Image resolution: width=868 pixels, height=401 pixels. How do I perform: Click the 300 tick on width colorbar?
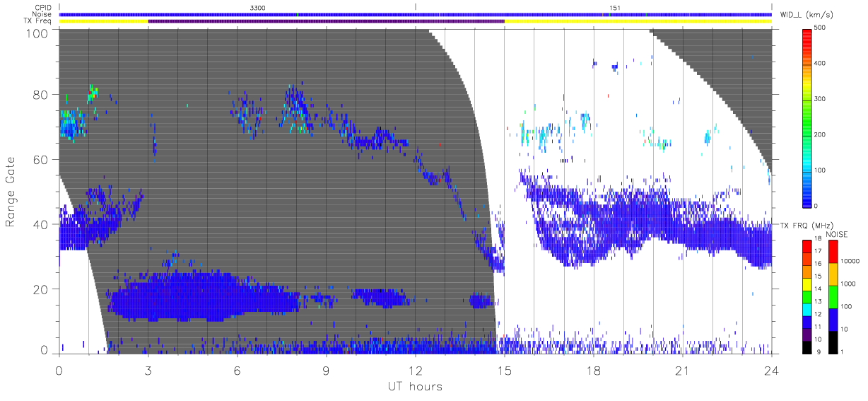[x=821, y=98]
